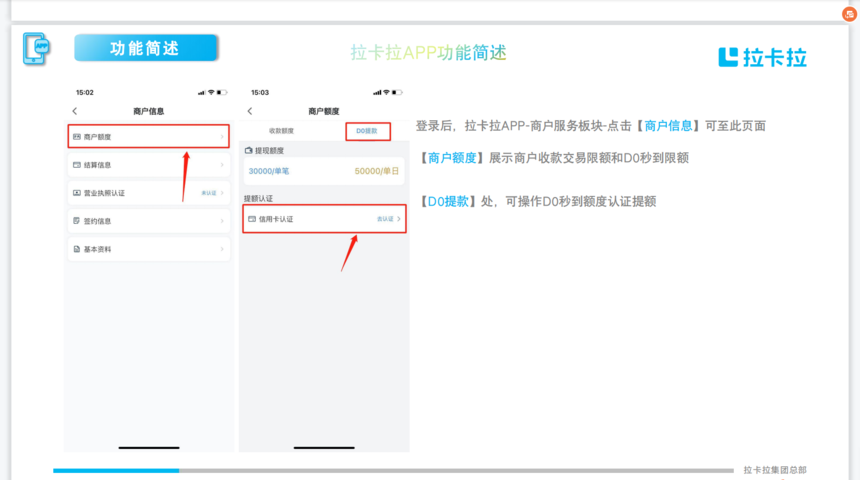
Task: Expand chevron on the 商户额度 row
Action: pyautogui.click(x=222, y=137)
